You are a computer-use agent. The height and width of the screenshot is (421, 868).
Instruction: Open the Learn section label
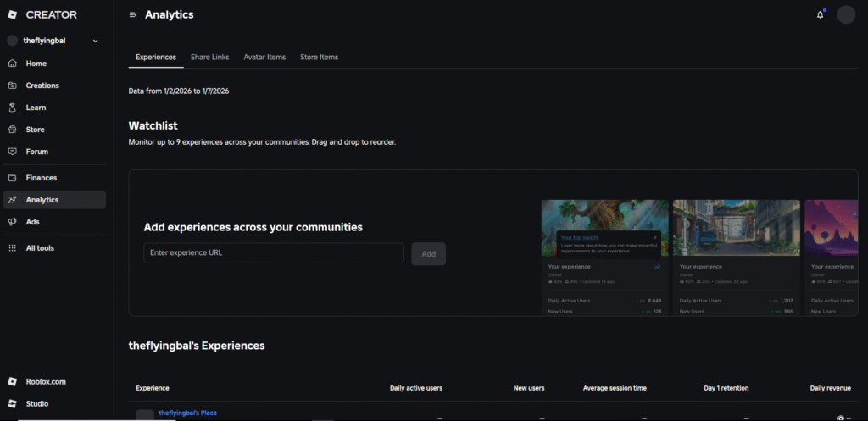click(36, 108)
